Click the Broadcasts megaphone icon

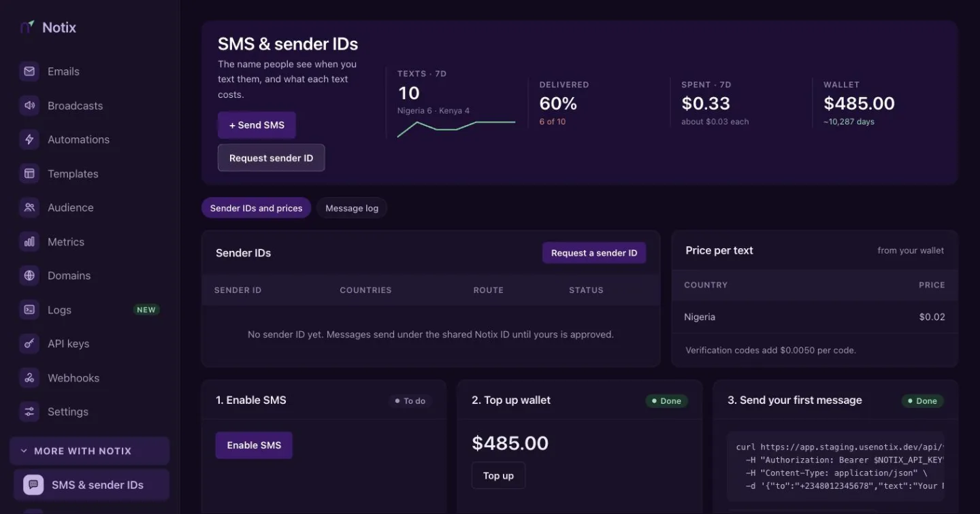pyautogui.click(x=29, y=105)
